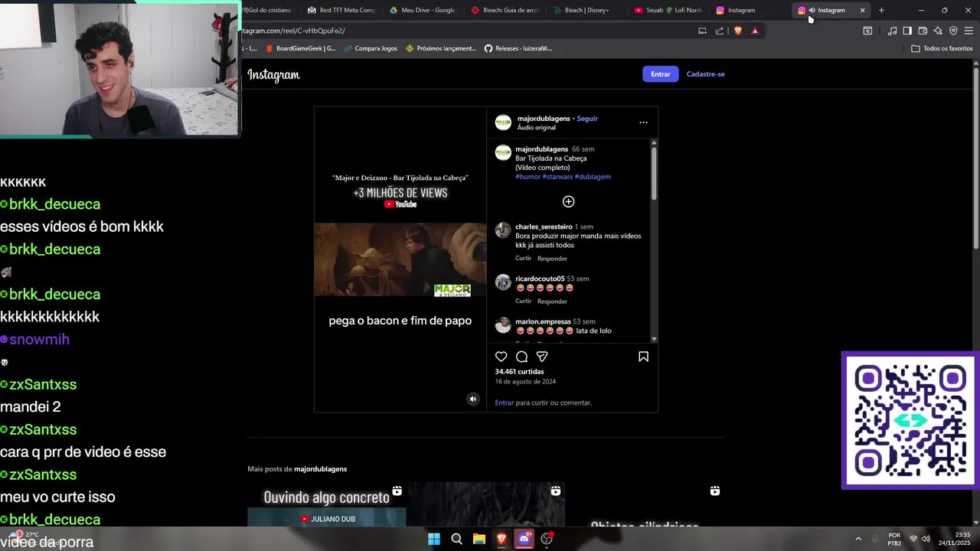Open the 'Ouvindo algo concreto' reel thumbnail
Viewport: 980px width, 551px height.
326,504
